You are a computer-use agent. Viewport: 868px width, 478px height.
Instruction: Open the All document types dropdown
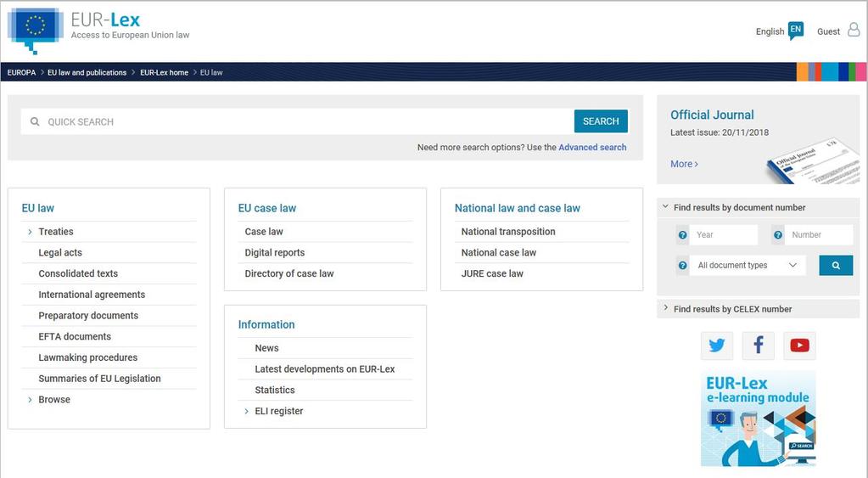(747, 265)
